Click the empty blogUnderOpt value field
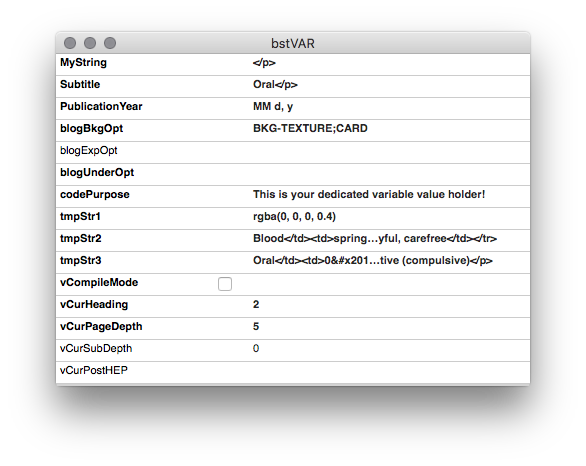 391,175
